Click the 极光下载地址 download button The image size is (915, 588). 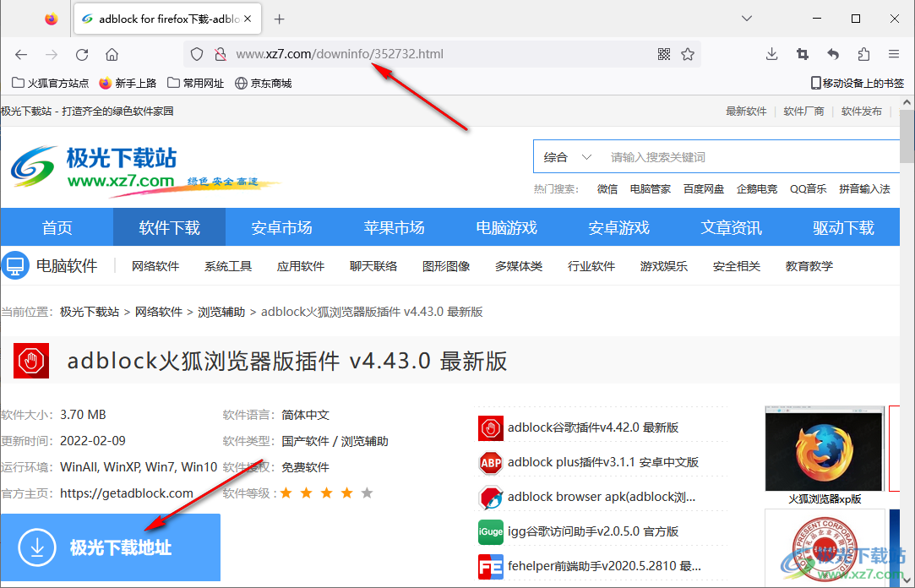tap(111, 547)
